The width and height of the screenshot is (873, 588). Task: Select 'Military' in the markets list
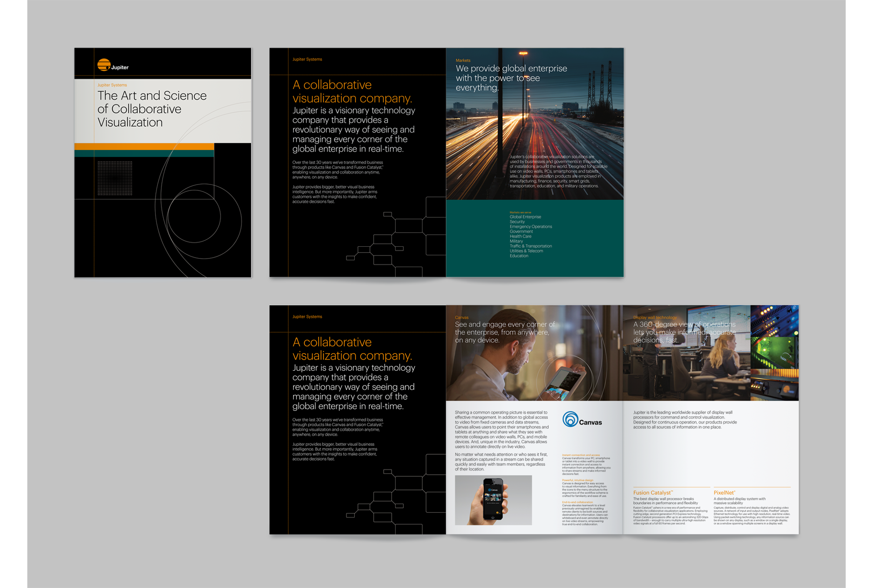point(516,241)
